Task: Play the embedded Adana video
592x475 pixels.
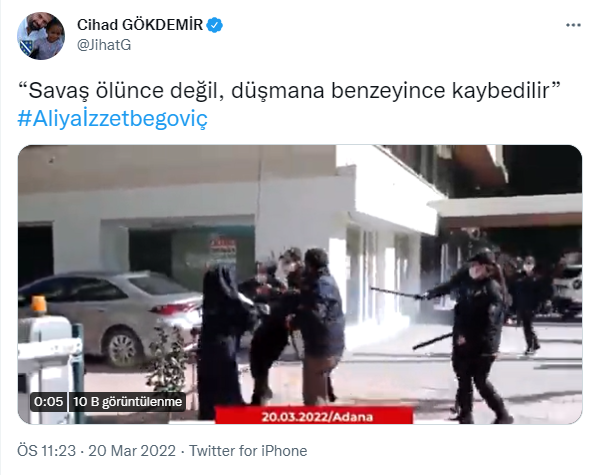Action: pos(300,284)
